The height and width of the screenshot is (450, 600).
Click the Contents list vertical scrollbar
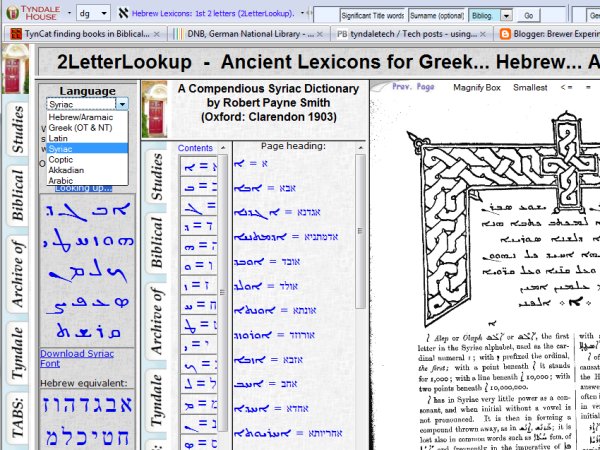click(223, 293)
